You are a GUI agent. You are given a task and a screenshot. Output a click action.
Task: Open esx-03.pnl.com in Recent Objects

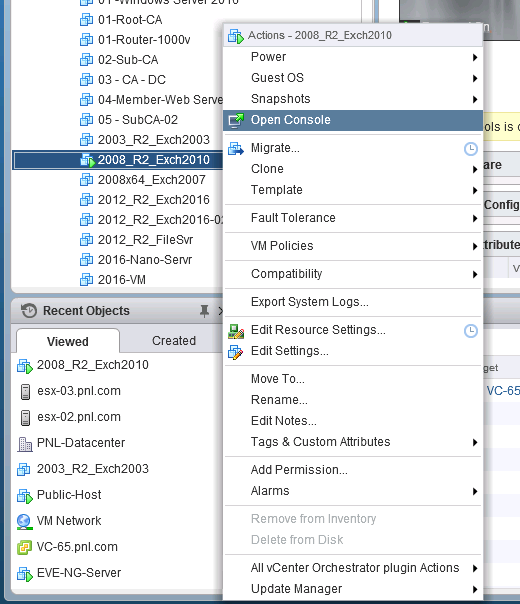point(79,391)
